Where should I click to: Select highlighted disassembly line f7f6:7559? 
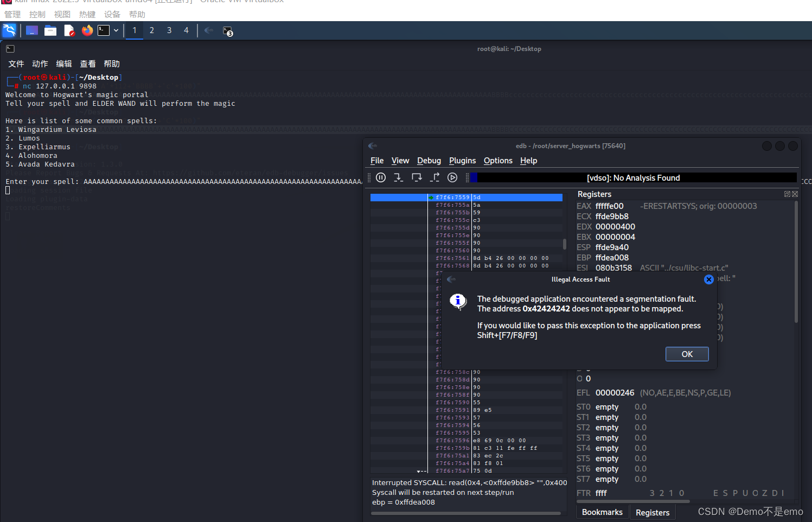pos(466,198)
